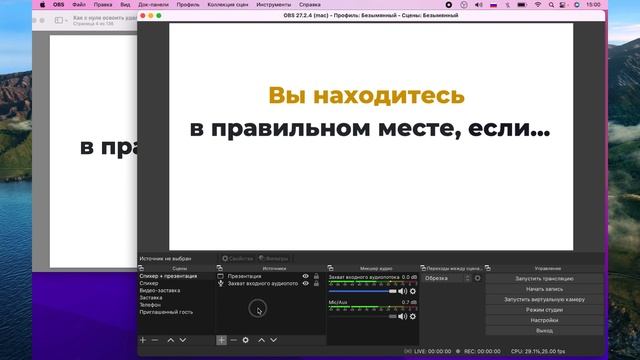Remove selected scene with minus icon
The width and height of the screenshot is (640, 360).
[155, 340]
